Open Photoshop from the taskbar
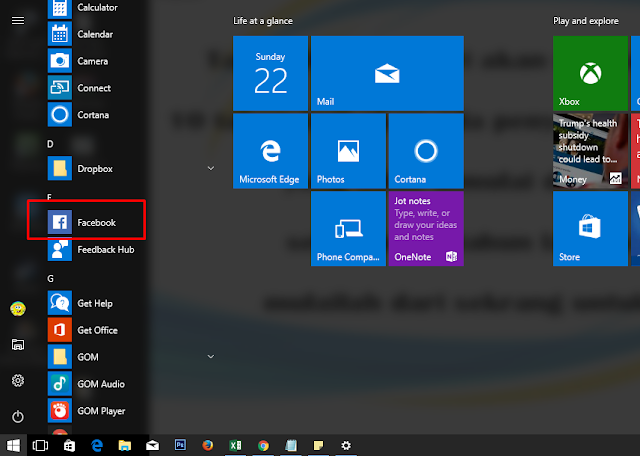The width and height of the screenshot is (640, 456). 180,445
